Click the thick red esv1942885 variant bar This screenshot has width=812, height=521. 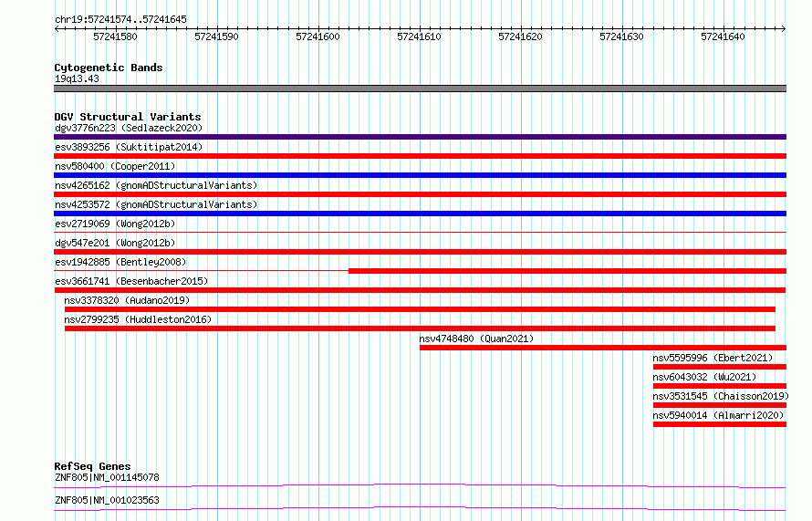coord(567,271)
